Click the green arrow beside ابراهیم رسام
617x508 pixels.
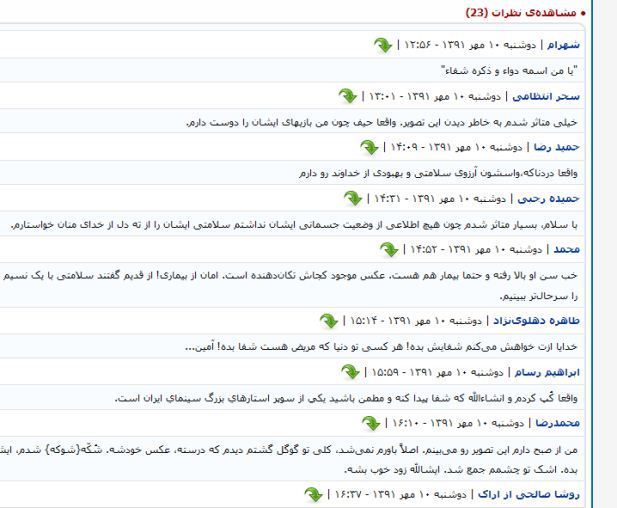[352, 372]
